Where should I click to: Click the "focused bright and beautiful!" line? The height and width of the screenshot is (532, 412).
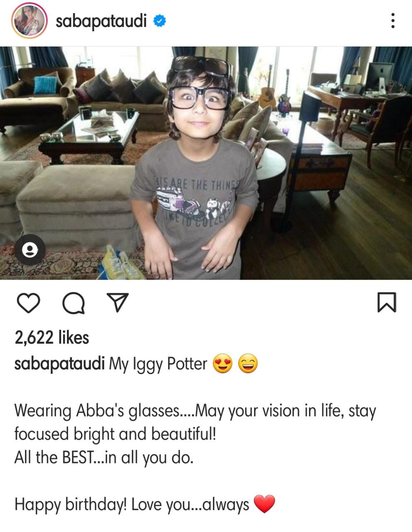[x=115, y=434]
